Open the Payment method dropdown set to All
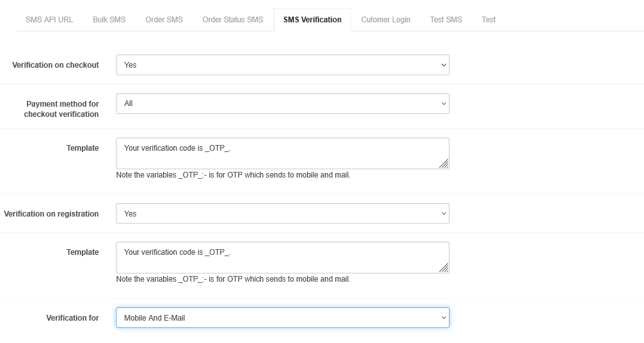This screenshot has width=644, height=343. point(282,103)
